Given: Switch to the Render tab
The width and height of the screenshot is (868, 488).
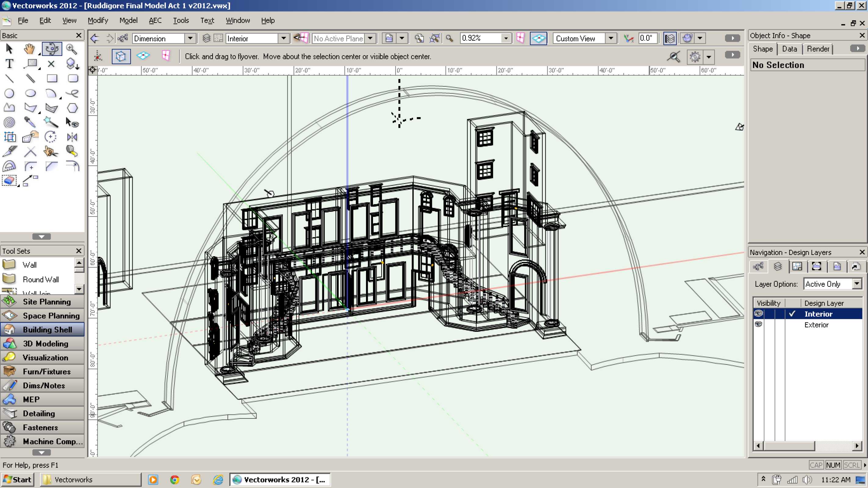Looking at the screenshot, I should [818, 49].
